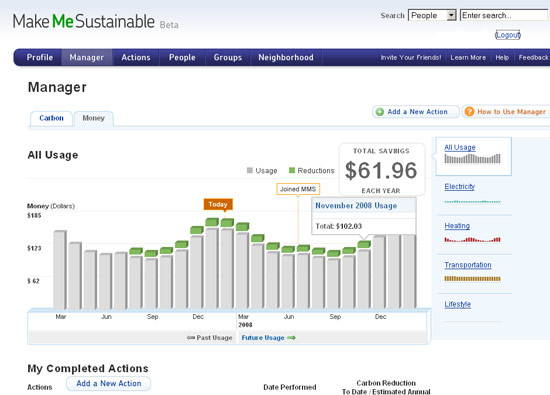Click the Joined MMS chart marker

tap(298, 189)
